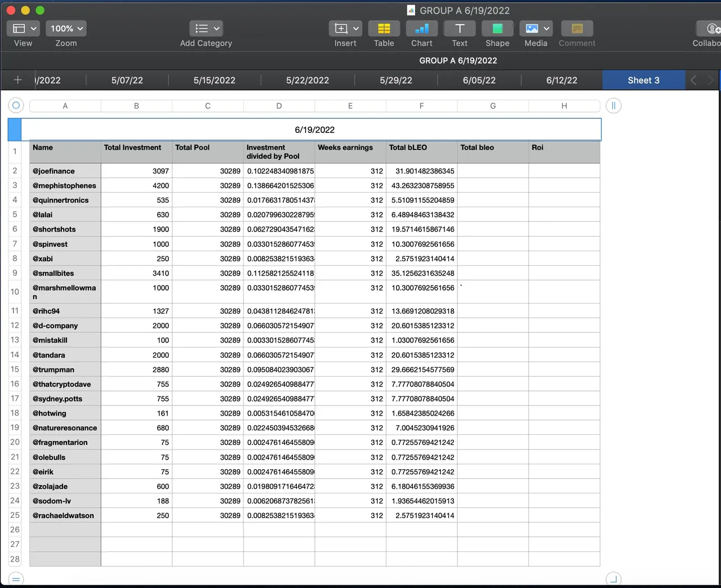Screen dimensions: 721x588
Task: Click the green fullscreen window button
Action: (40, 10)
